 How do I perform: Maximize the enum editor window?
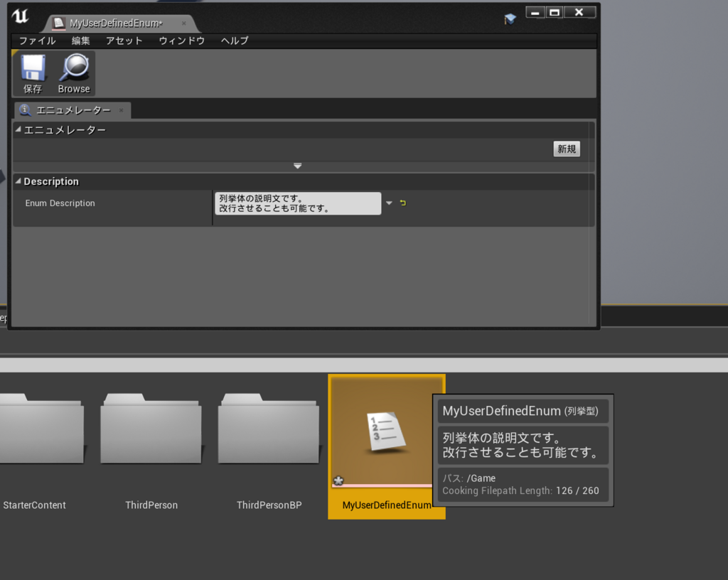click(x=555, y=13)
